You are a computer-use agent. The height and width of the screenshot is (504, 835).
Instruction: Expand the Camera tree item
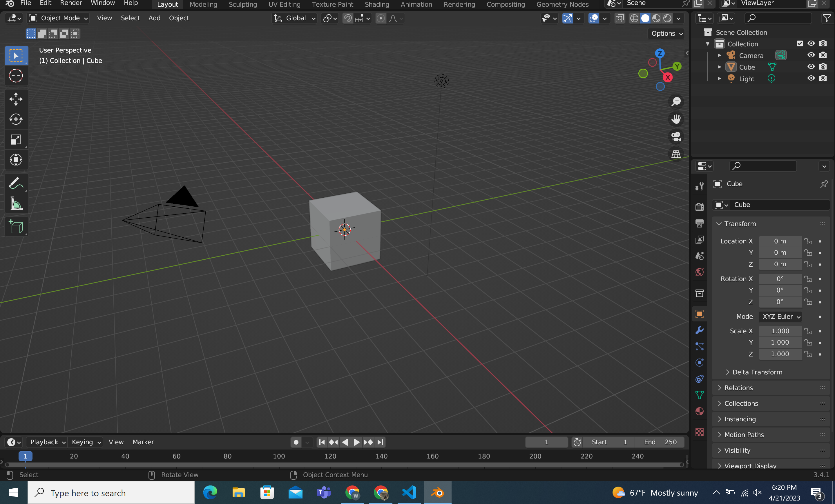719,55
